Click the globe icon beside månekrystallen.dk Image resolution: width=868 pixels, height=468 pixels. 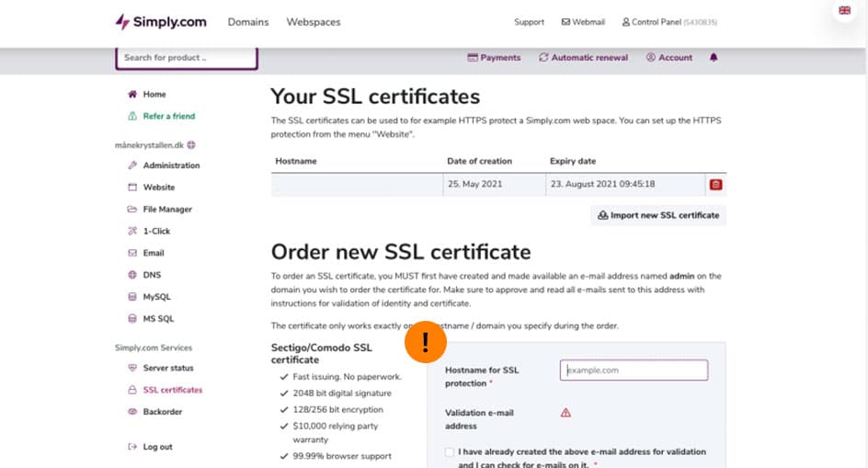(191, 145)
